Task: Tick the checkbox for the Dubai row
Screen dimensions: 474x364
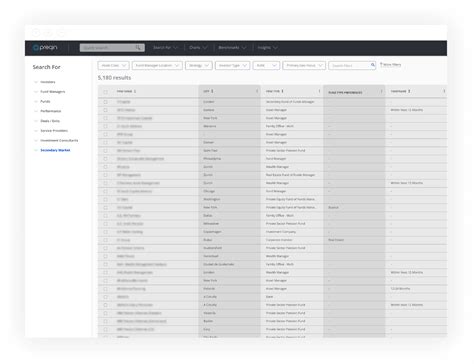Action: click(106, 240)
